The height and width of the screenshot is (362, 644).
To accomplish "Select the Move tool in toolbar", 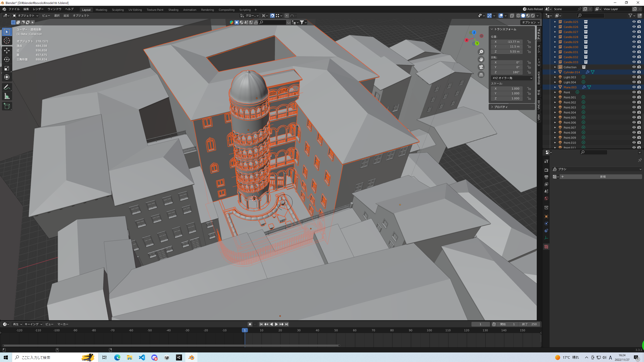I will pos(7,51).
